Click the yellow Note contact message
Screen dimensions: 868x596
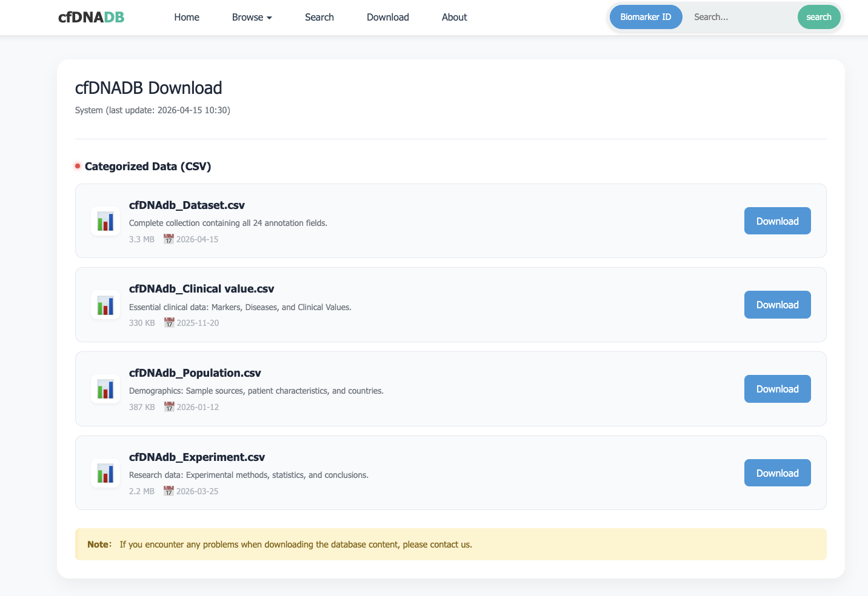[x=451, y=545]
